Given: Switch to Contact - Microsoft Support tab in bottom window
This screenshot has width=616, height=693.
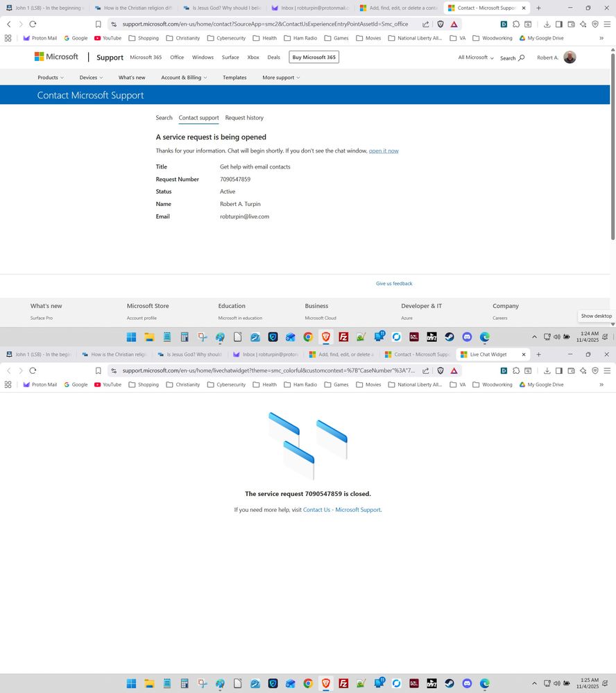Looking at the screenshot, I should 418,354.
